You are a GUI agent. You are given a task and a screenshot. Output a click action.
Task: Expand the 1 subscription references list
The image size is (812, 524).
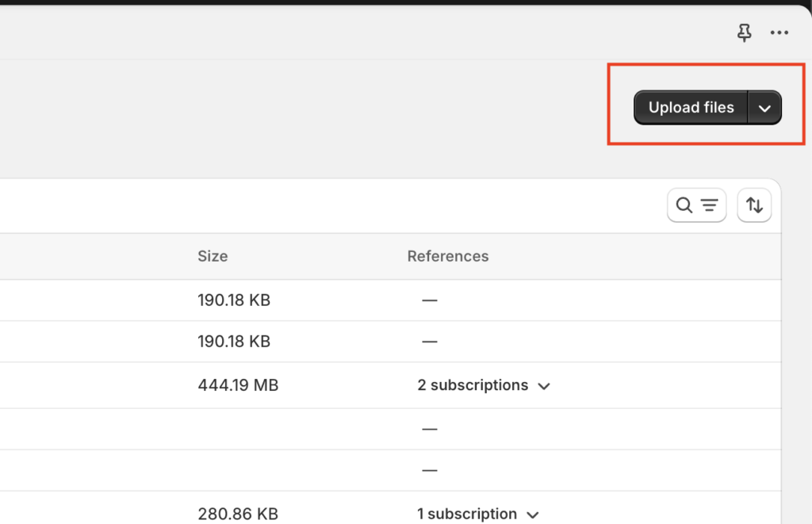(478, 514)
